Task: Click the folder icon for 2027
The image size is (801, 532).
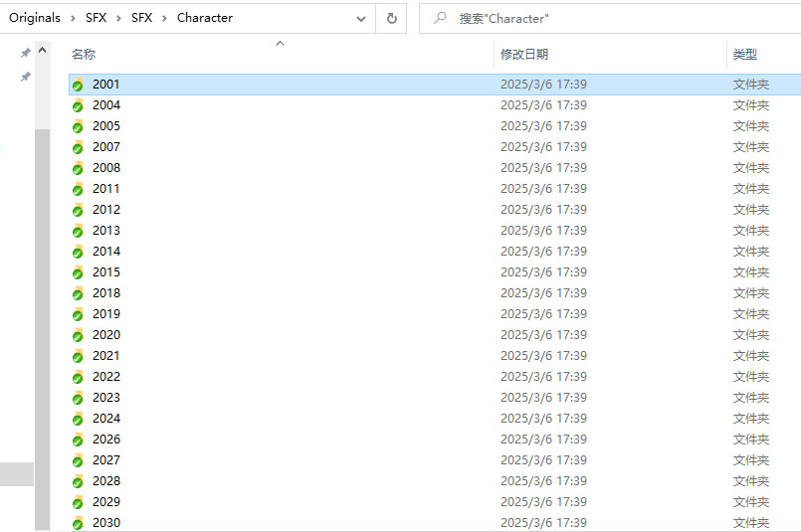Action: click(x=78, y=461)
